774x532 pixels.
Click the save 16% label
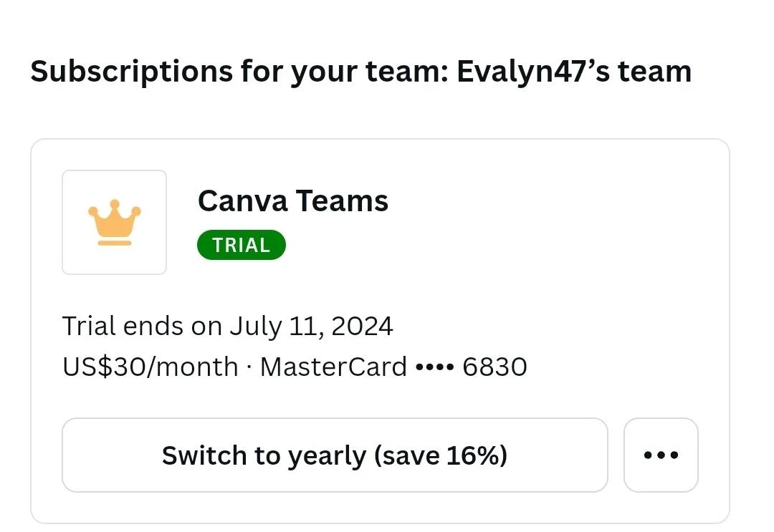coord(441,455)
